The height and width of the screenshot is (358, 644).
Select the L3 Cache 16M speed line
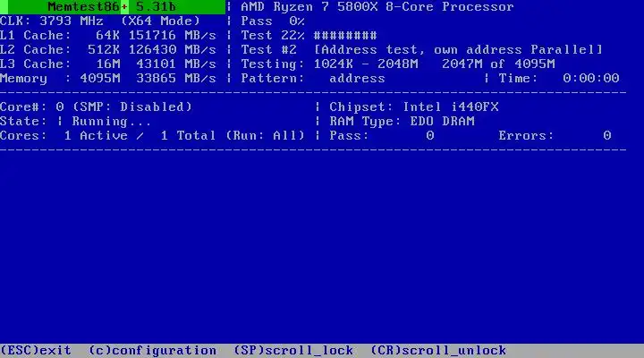tap(108, 64)
